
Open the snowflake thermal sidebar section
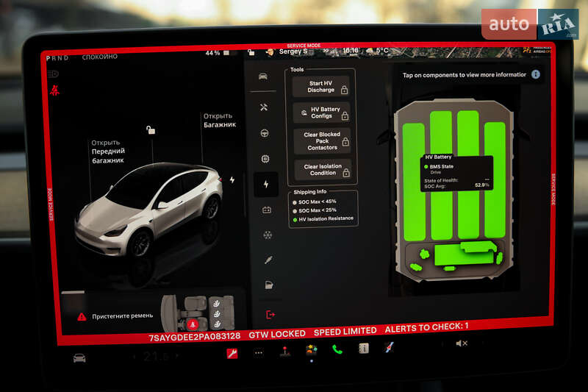click(268, 235)
